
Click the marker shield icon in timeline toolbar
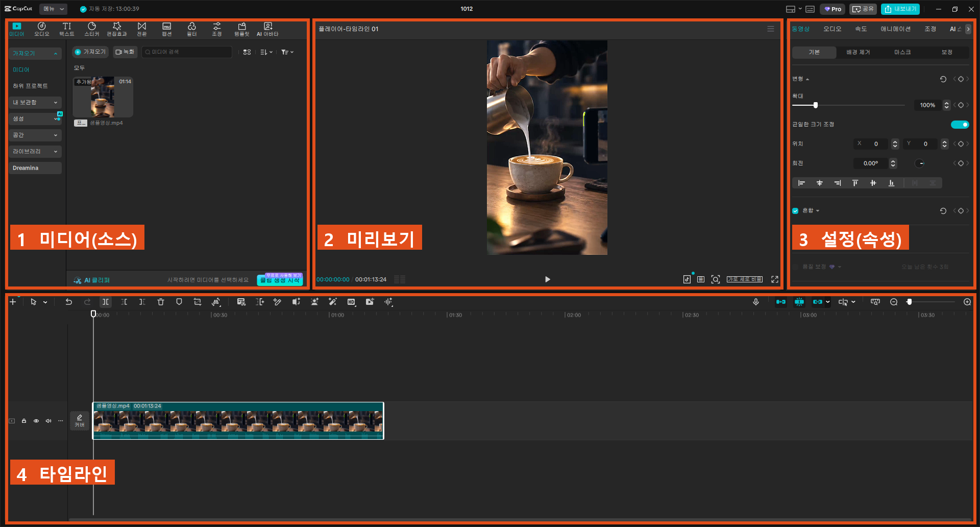tap(179, 302)
